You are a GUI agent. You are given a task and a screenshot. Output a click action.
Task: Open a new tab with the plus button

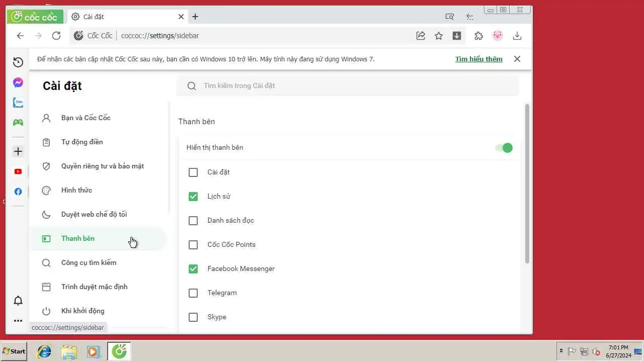[x=195, y=17]
